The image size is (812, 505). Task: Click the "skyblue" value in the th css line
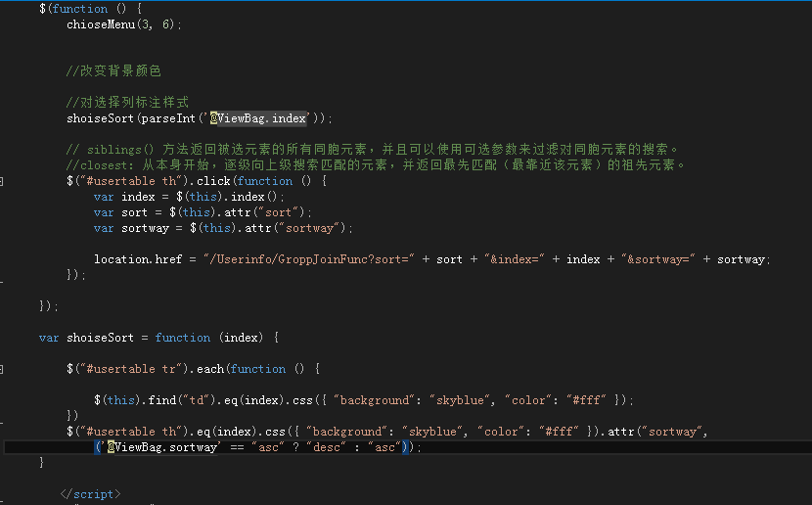[440, 432]
